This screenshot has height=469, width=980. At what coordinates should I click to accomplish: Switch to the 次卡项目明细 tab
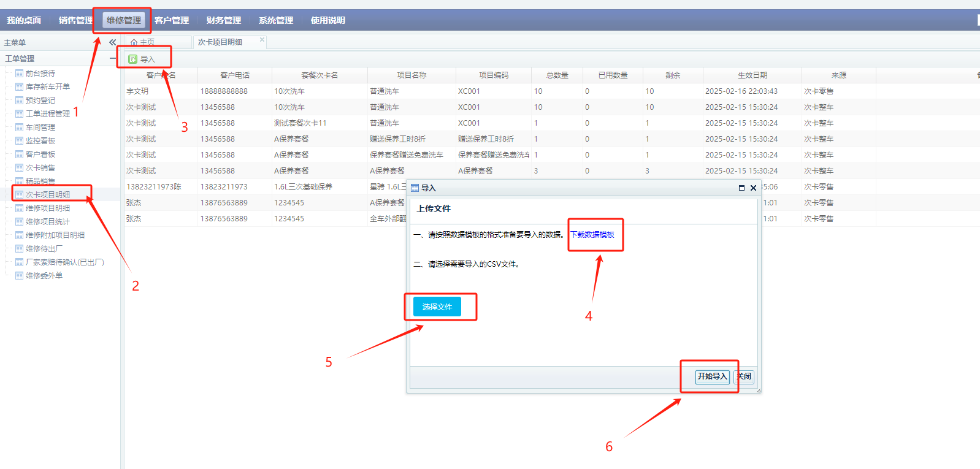(x=220, y=42)
